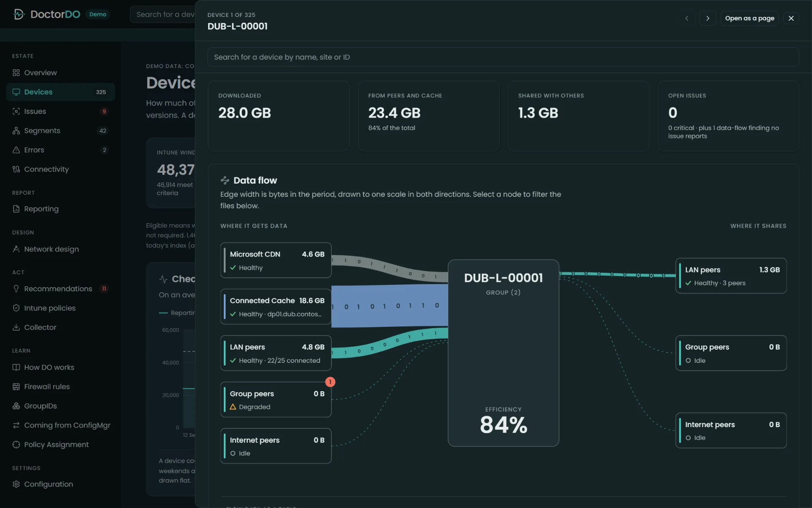Screen dimensions: 812x508
Task: Open the Issues menu item
Action: [x=60, y=111]
